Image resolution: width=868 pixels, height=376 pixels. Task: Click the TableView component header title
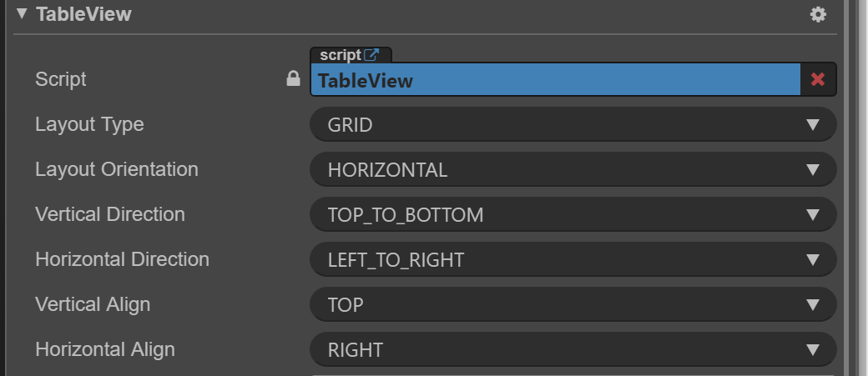coord(83,14)
